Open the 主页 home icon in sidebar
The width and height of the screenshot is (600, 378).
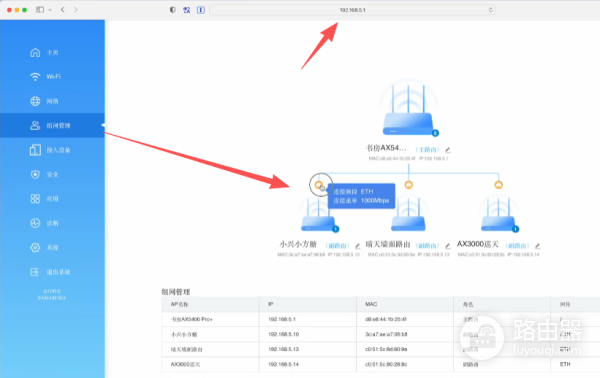(x=35, y=52)
